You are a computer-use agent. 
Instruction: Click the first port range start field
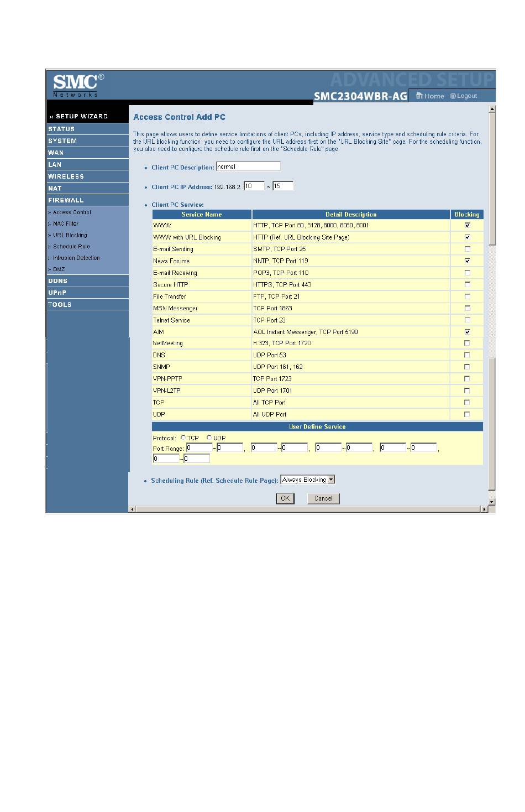[x=199, y=448]
